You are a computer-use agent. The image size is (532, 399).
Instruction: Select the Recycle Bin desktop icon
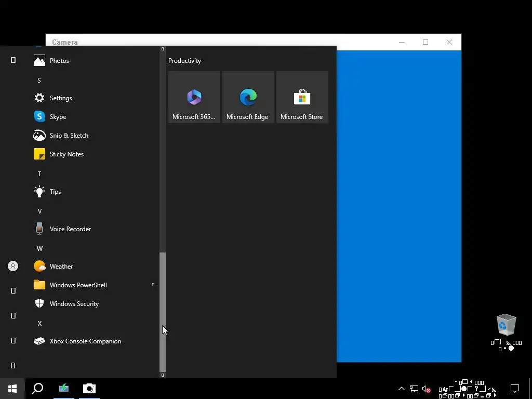(x=506, y=332)
